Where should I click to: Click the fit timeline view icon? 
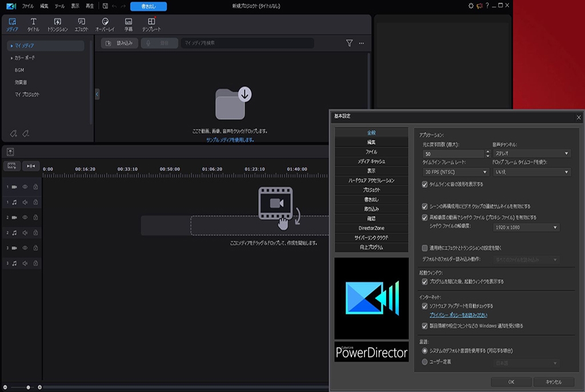(11, 166)
